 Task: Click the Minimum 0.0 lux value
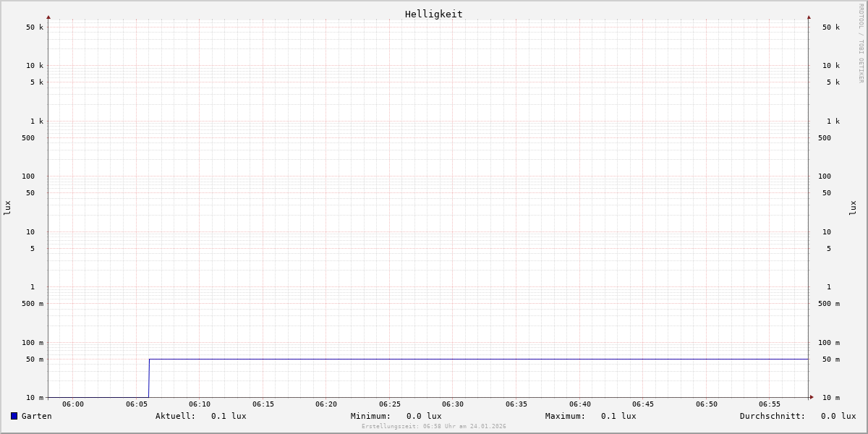tap(424, 416)
